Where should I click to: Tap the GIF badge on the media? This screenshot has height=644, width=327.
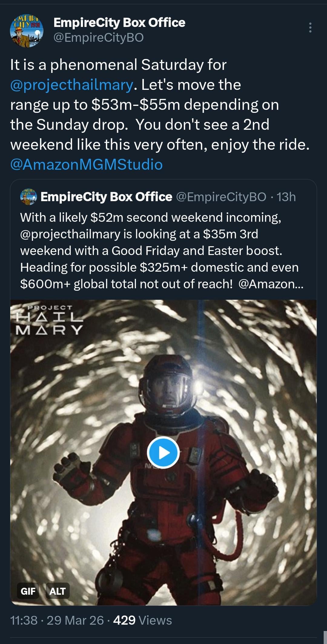(x=28, y=591)
